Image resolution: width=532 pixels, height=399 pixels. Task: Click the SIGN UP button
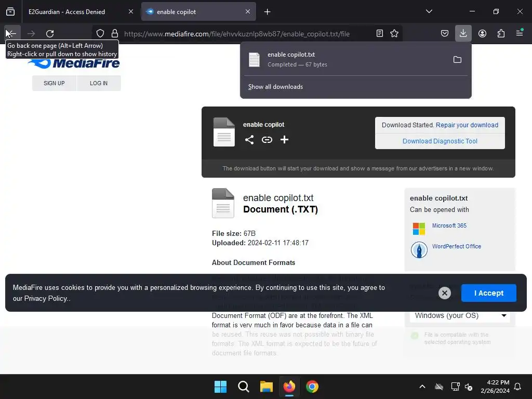(54, 83)
